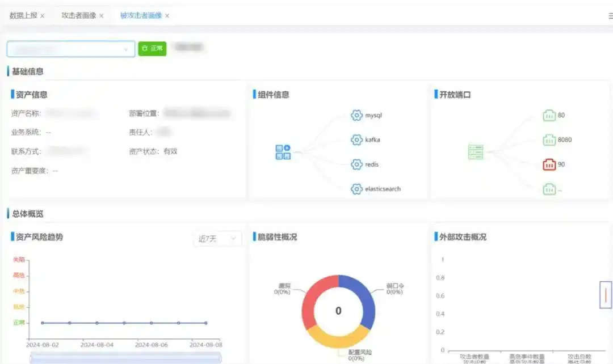Select the redis component icon
Image resolution: width=613 pixels, height=364 pixels.
point(356,164)
